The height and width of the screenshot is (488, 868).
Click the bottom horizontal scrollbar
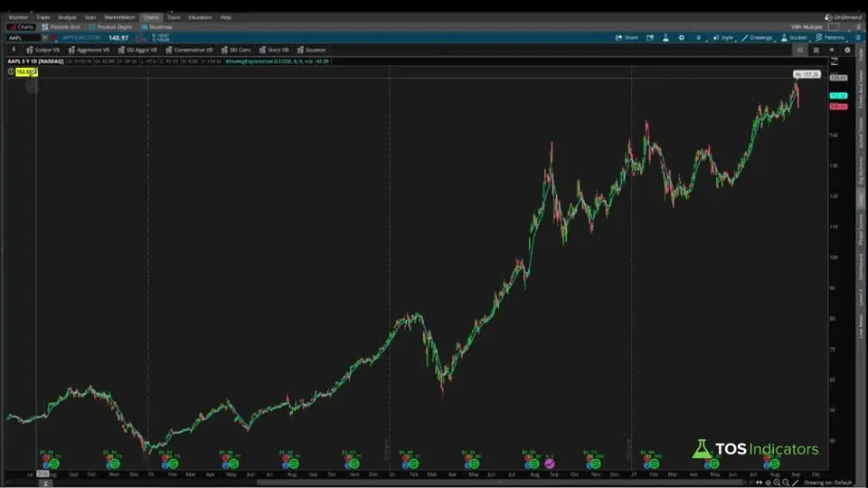tap(498, 483)
